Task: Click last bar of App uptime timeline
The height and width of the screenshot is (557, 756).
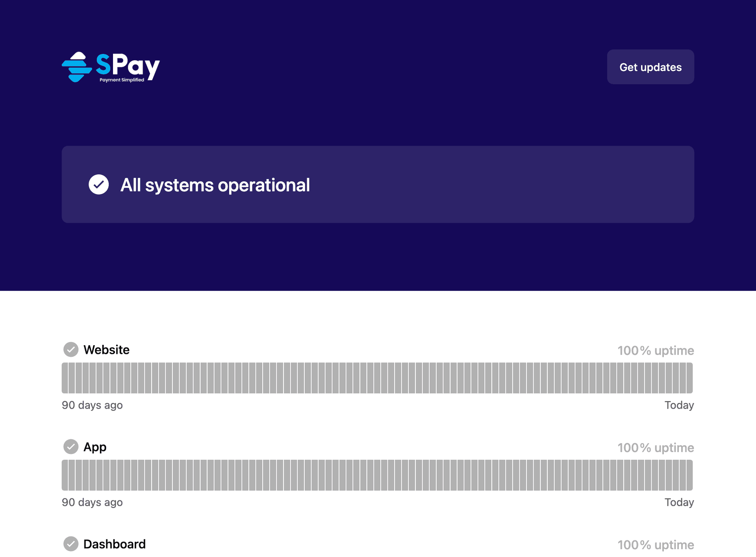Action: point(689,475)
